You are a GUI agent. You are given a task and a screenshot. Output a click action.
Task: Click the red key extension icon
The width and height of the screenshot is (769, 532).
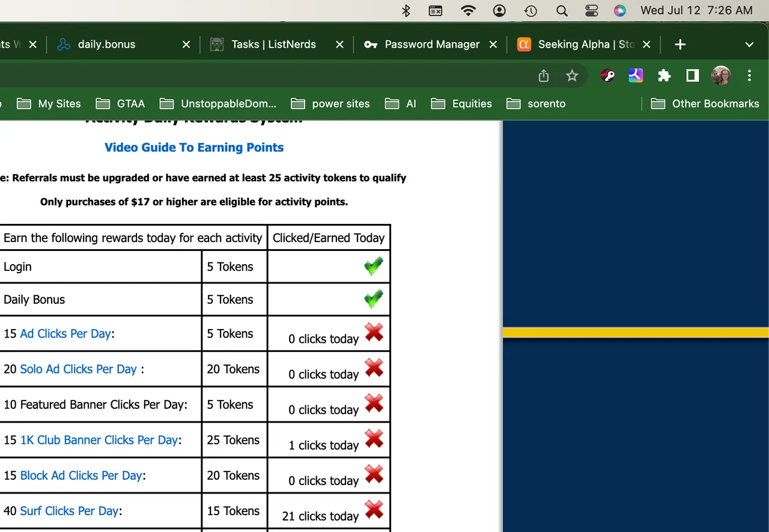tap(607, 76)
